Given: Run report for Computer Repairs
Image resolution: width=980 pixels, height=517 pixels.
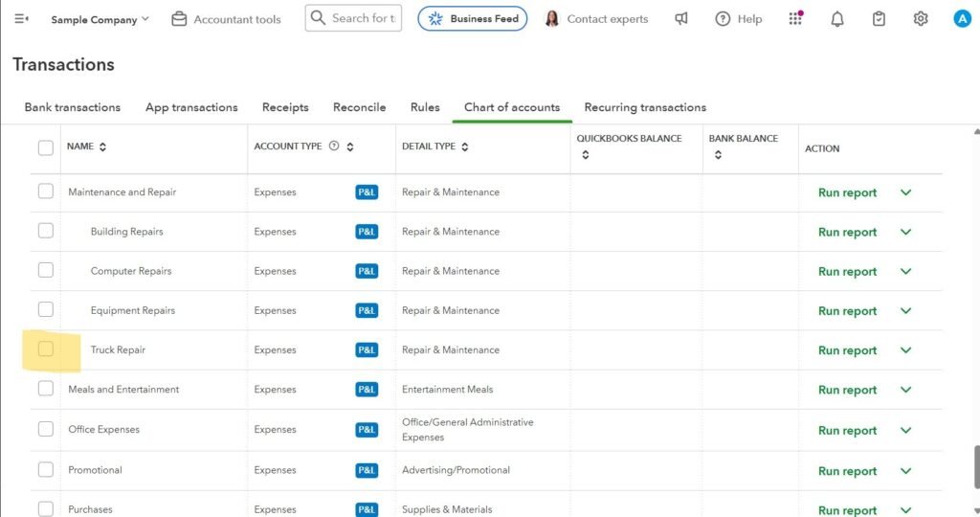Looking at the screenshot, I should click(x=847, y=272).
